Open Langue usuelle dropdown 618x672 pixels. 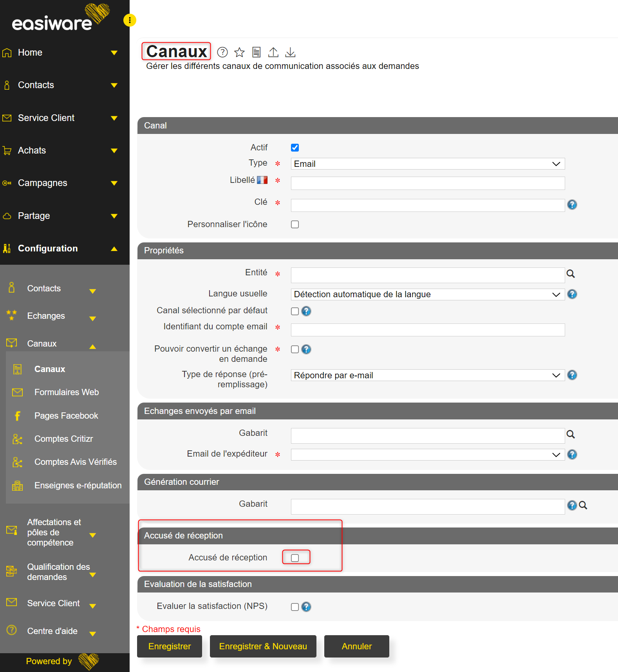point(427,294)
